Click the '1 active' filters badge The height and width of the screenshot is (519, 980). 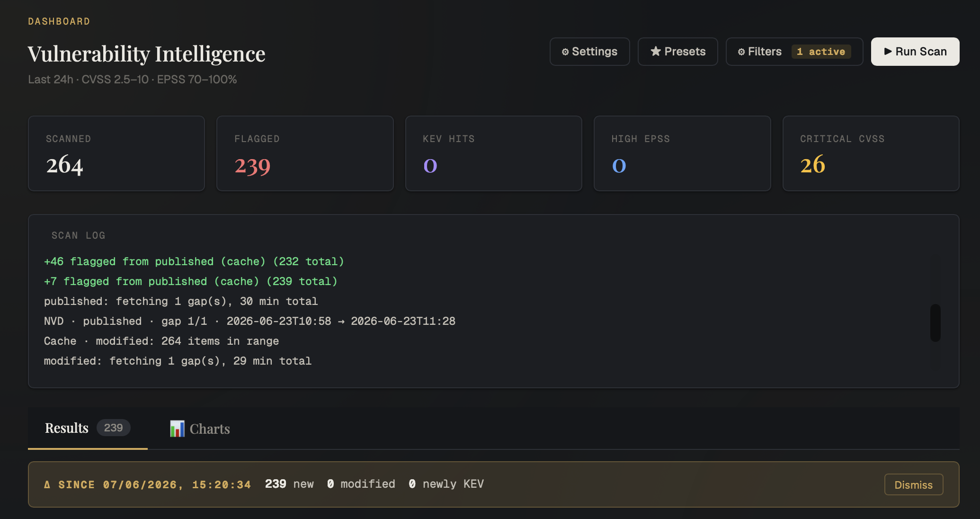coord(821,52)
